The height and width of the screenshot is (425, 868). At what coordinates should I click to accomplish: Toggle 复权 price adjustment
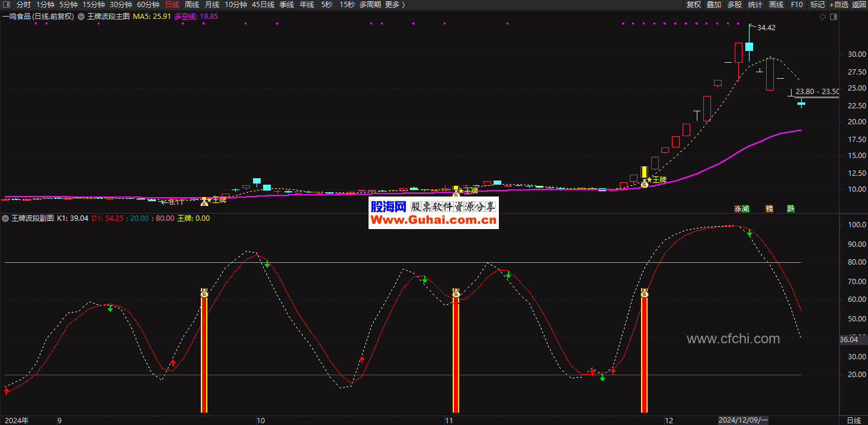pyautogui.click(x=694, y=5)
